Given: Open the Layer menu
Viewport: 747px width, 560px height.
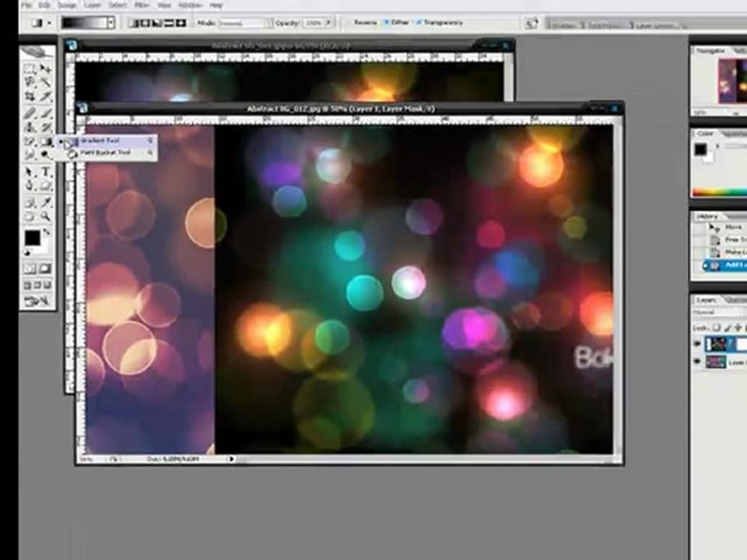Looking at the screenshot, I should 93,5.
